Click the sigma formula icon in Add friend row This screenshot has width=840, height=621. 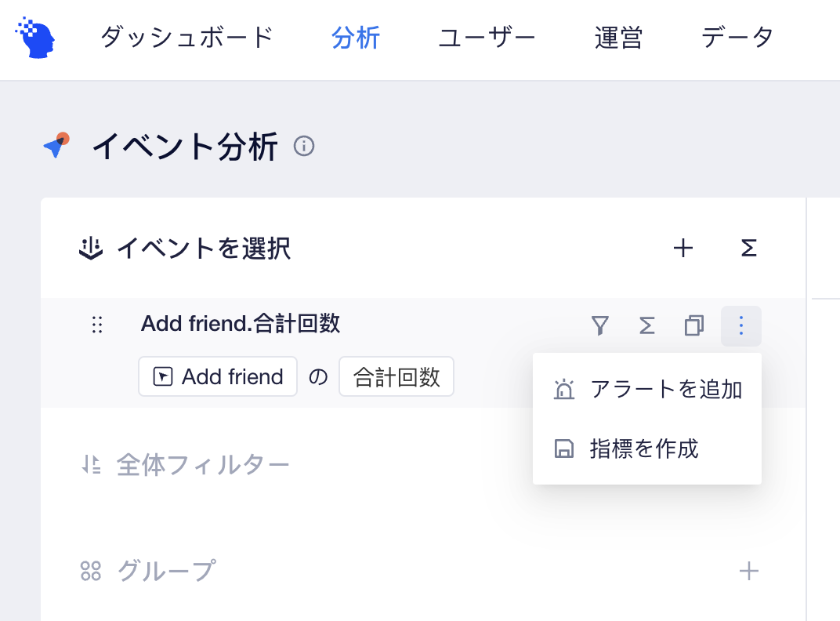point(646,325)
